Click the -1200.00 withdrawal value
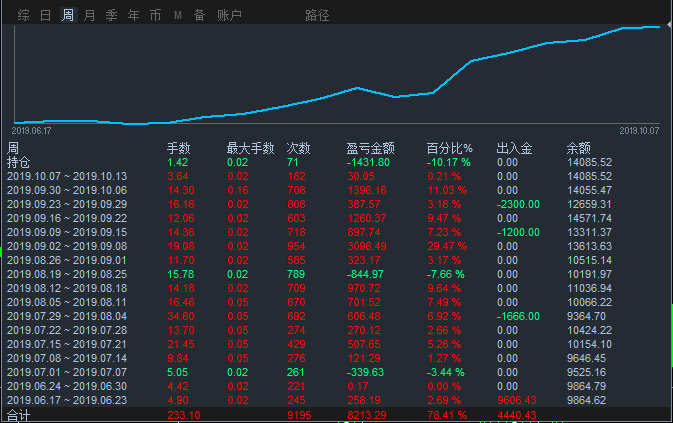 coord(518,233)
